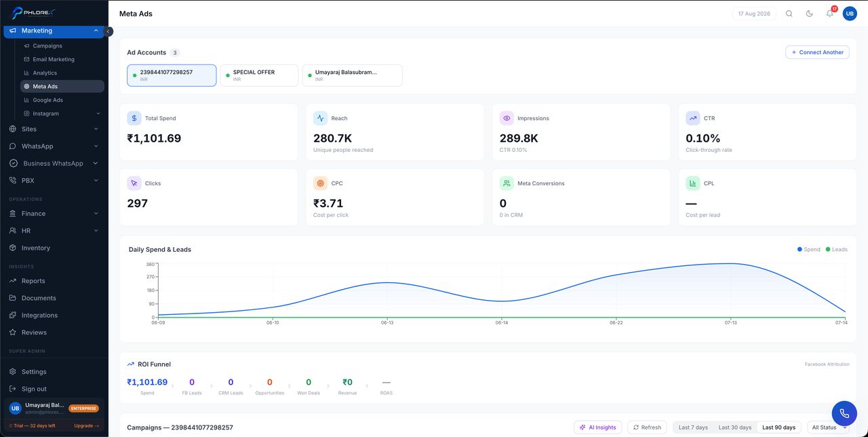This screenshot has height=437, width=868.
Task: Toggle dark mode moon icon
Action: [809, 14]
